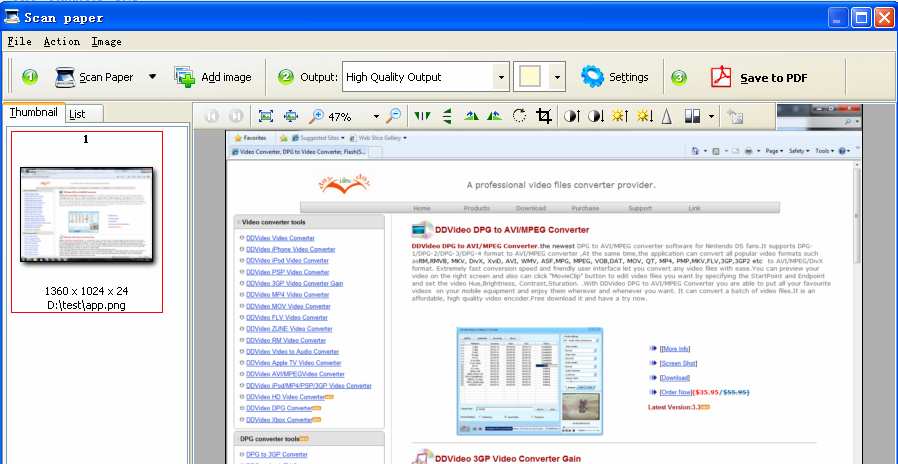Click the zoom in magnifier
This screenshot has height=464, width=898.
click(316, 116)
